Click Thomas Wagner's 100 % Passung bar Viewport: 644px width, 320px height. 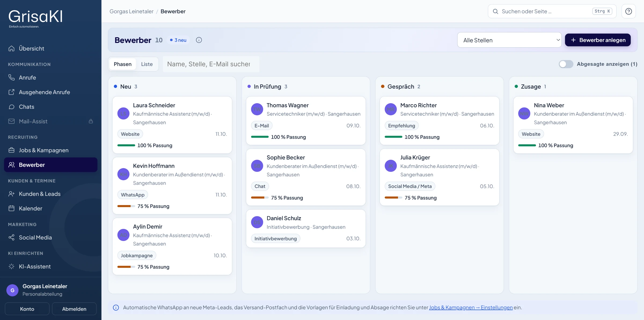point(260,137)
